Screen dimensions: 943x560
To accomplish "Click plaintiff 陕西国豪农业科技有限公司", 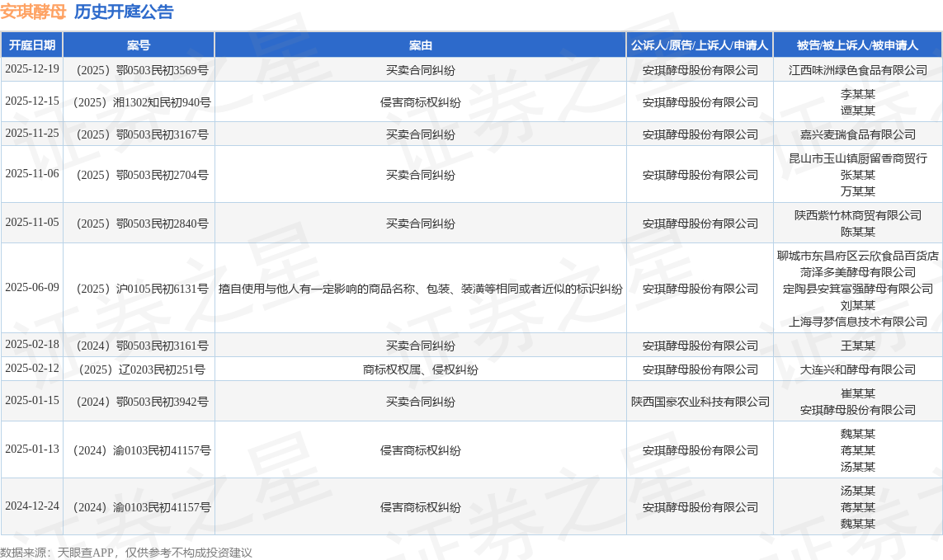I will tap(700, 402).
